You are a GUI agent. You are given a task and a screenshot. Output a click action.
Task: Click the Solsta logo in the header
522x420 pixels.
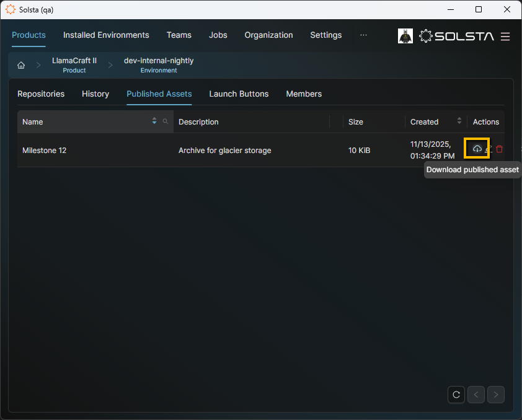point(456,36)
